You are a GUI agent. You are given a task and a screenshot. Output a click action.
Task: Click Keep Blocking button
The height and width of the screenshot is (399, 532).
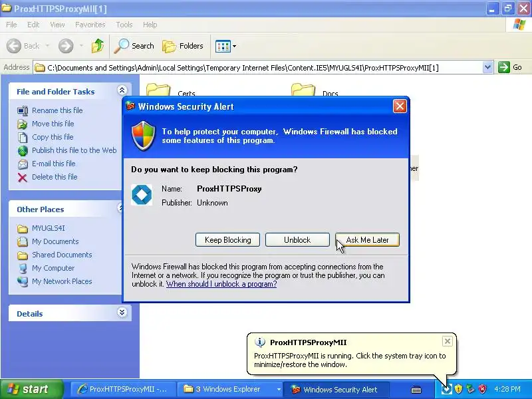coord(227,240)
